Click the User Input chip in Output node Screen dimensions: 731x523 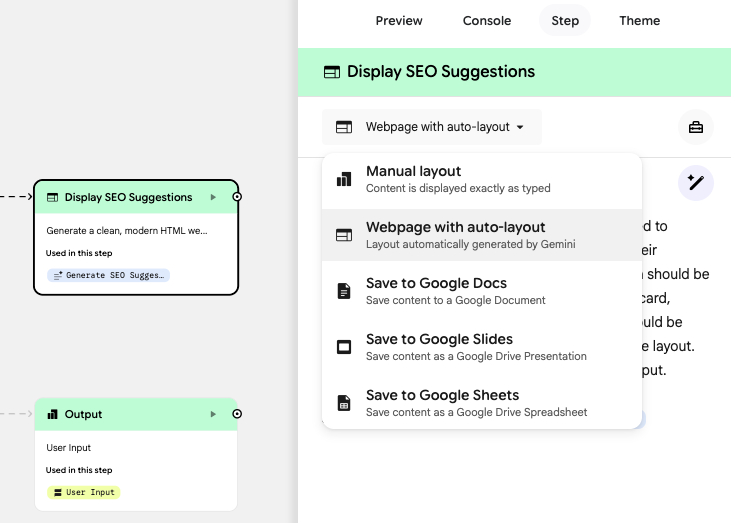click(83, 492)
